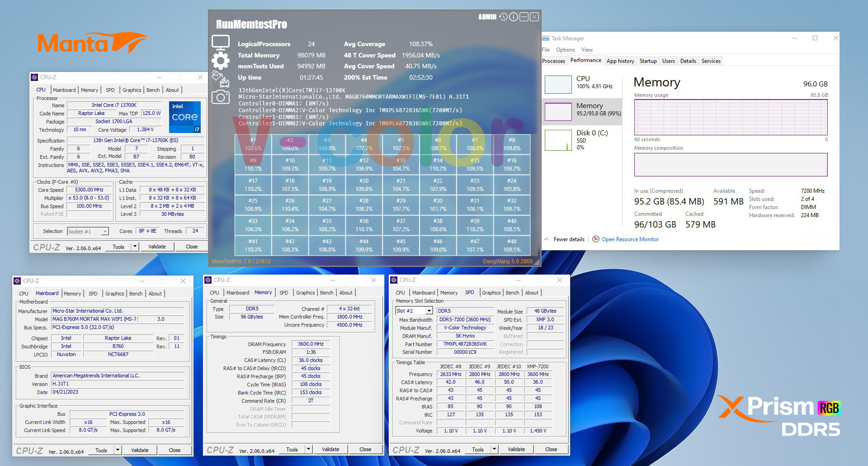
Task: Open the Socket #1 selection dropdown
Action: (x=106, y=231)
